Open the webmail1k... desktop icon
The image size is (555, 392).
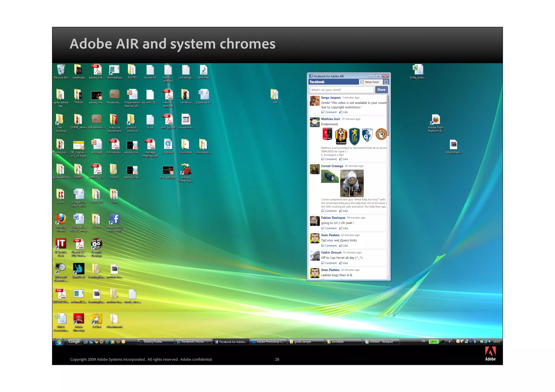coord(79,296)
